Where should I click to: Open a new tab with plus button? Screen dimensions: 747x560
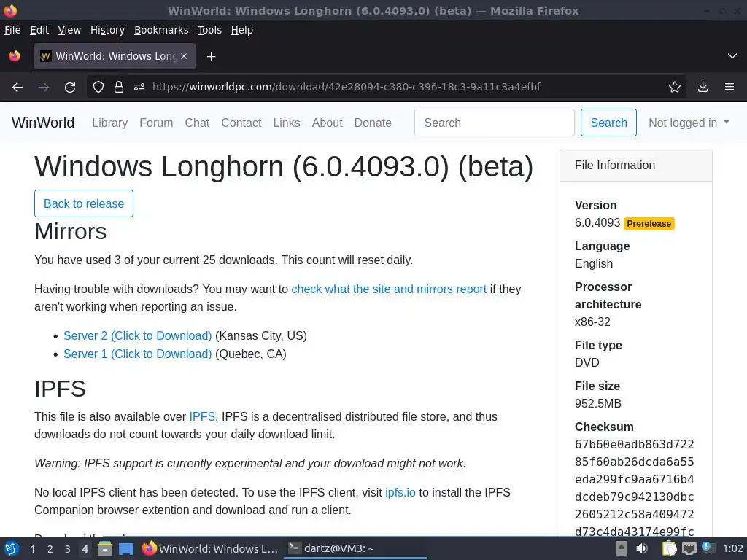(x=211, y=57)
